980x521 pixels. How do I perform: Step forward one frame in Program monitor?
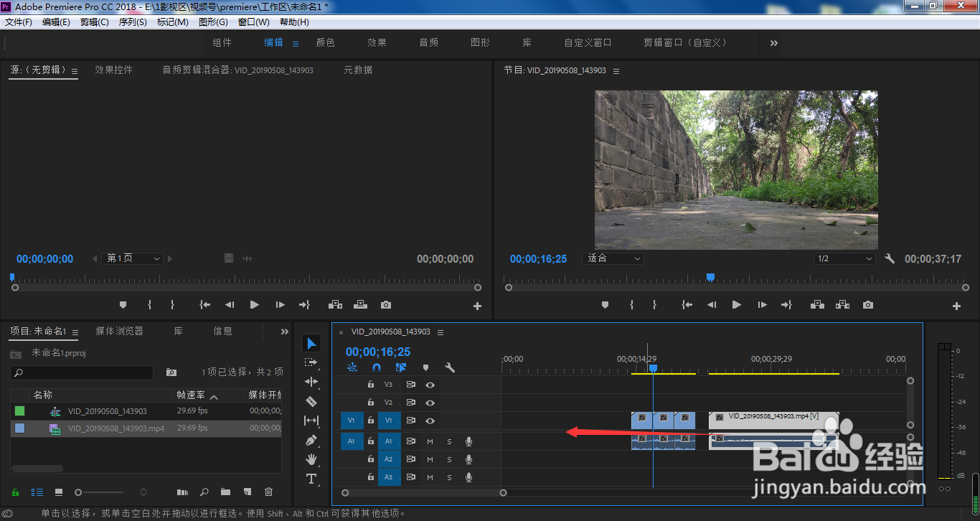pyautogui.click(x=762, y=305)
